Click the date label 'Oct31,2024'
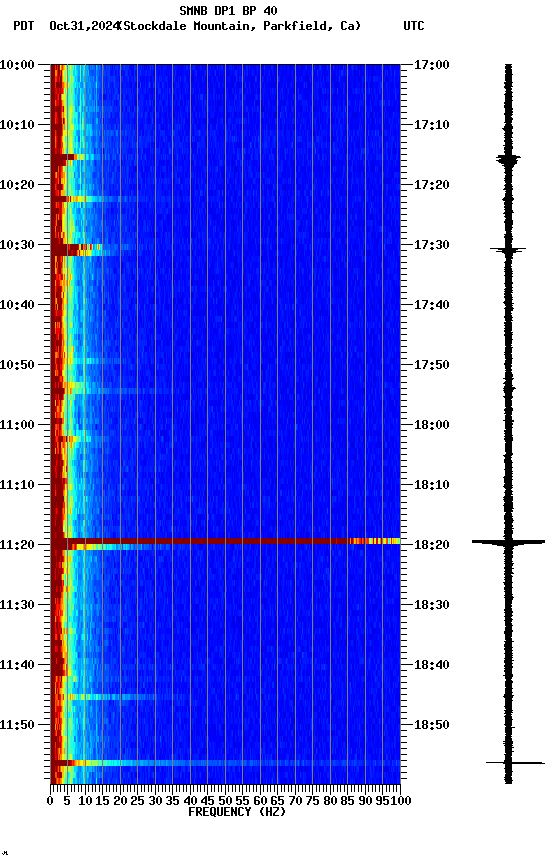This screenshot has width=552, height=864. pos(84,26)
